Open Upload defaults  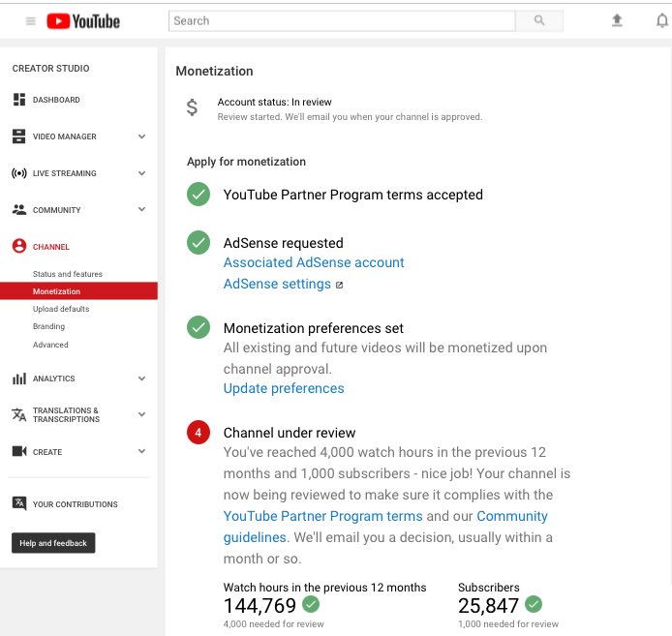(61, 309)
